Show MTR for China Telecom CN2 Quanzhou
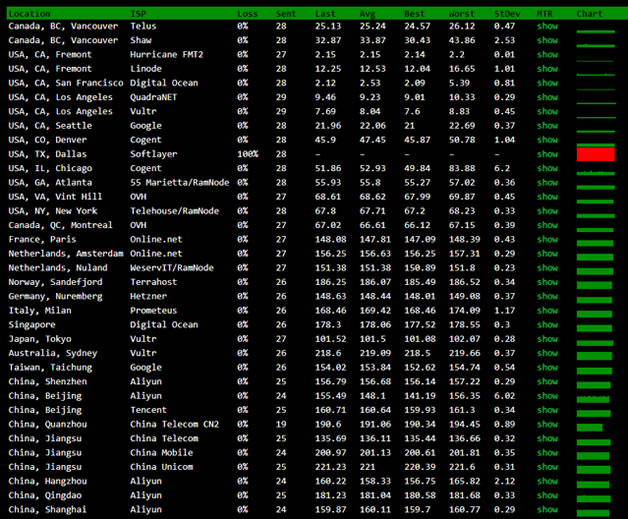628x519 pixels. (x=547, y=424)
